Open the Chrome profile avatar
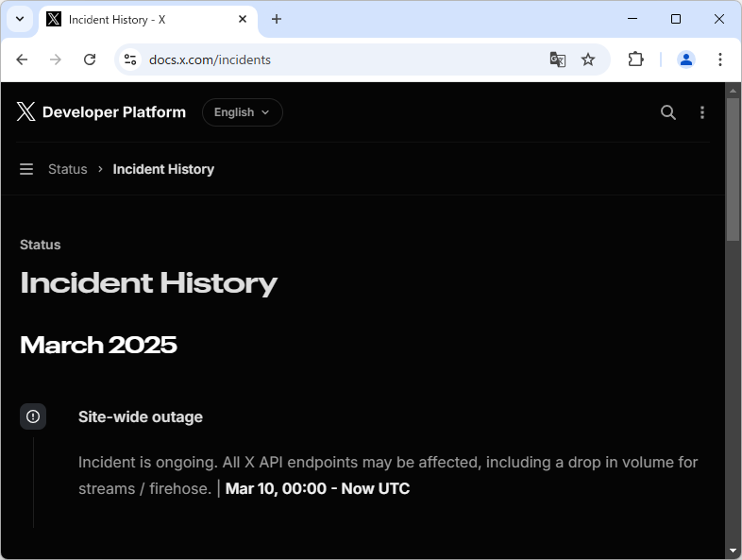This screenshot has width=742, height=560. (x=686, y=59)
